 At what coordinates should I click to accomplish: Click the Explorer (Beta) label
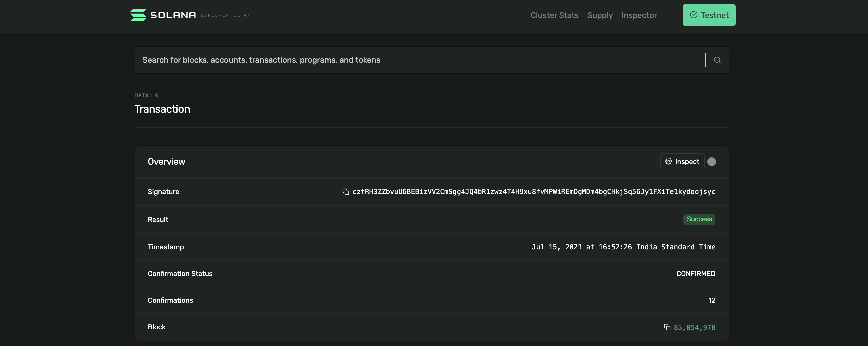coord(225,15)
